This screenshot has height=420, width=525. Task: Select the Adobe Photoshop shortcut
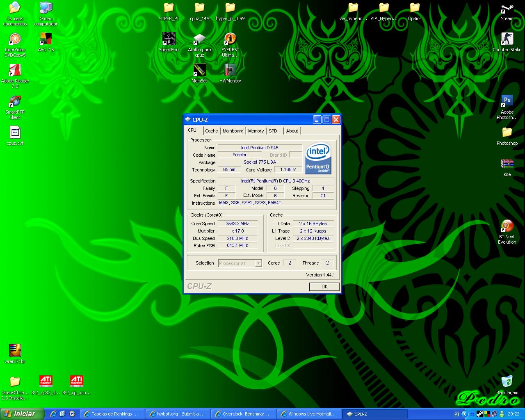(507, 107)
